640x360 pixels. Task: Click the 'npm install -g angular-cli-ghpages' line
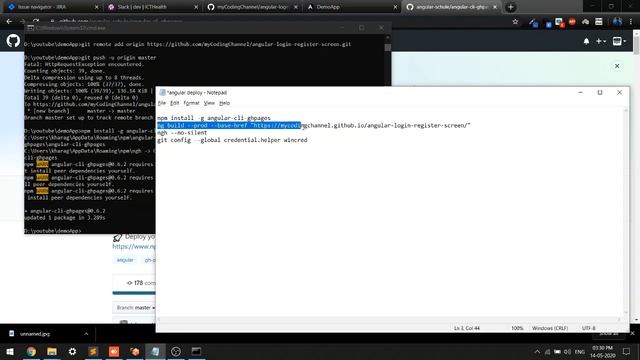[214, 118]
